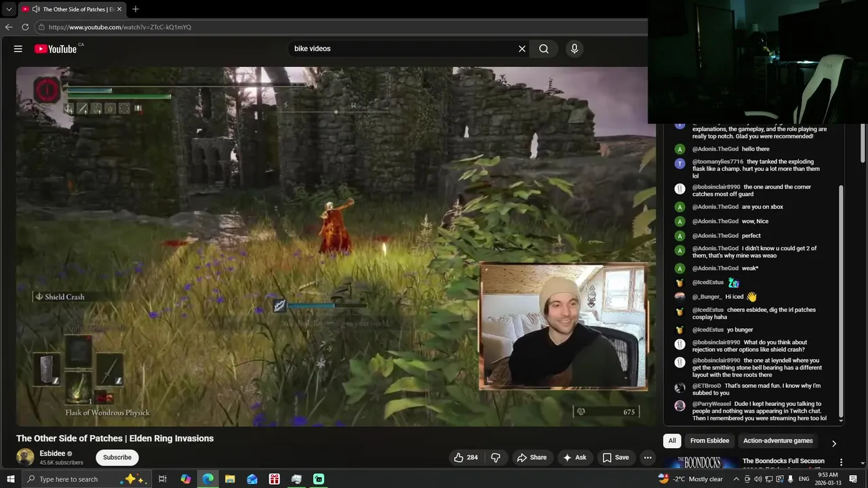The height and width of the screenshot is (488, 868).
Task: Click the @ParryWeasel chat avatar
Action: click(x=680, y=405)
